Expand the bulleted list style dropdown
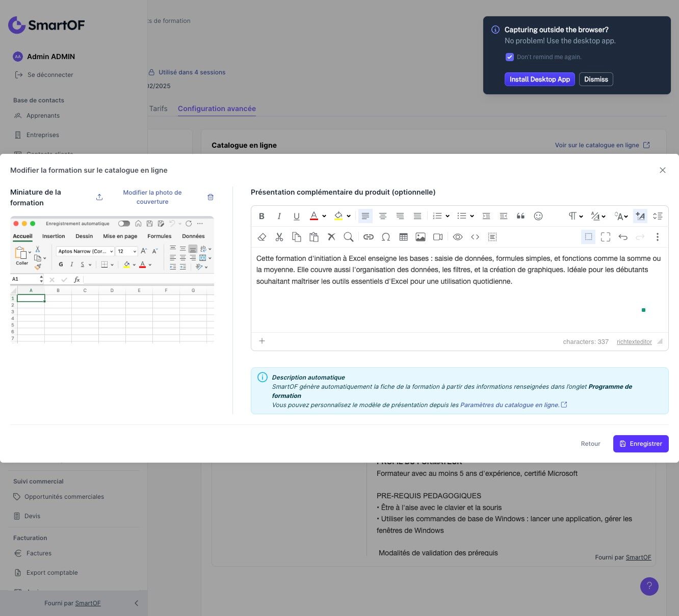This screenshot has height=616, width=679. coord(472,216)
